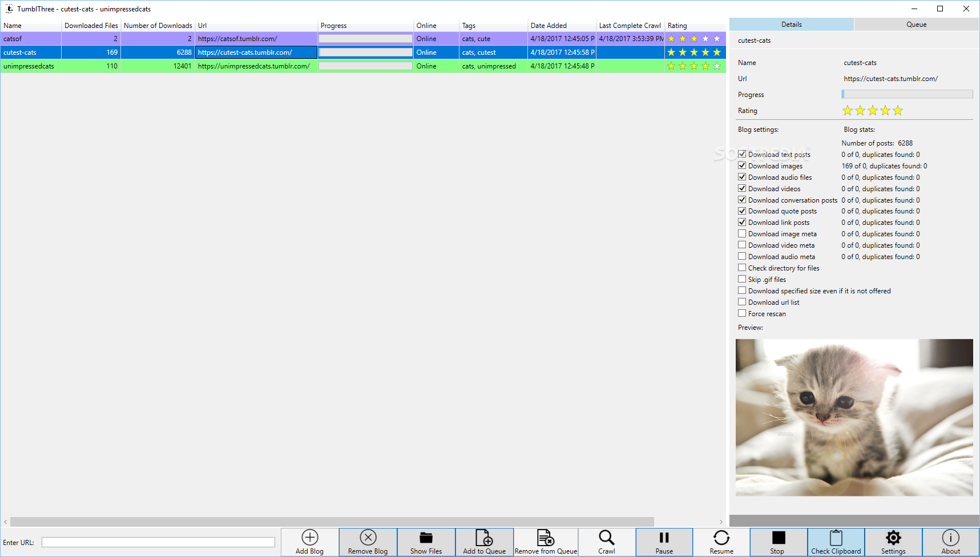
Task: Uncheck Download quote posts
Action: coord(742,211)
